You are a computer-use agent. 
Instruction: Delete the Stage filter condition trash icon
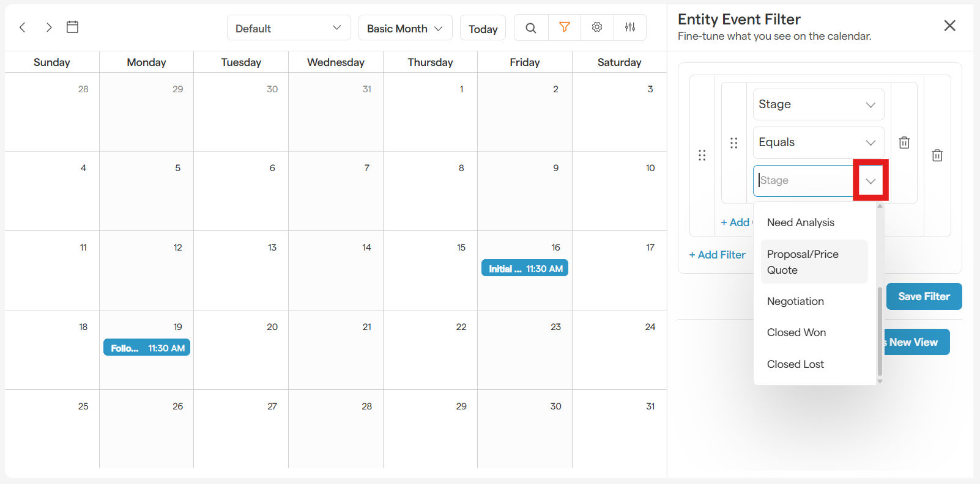click(904, 142)
